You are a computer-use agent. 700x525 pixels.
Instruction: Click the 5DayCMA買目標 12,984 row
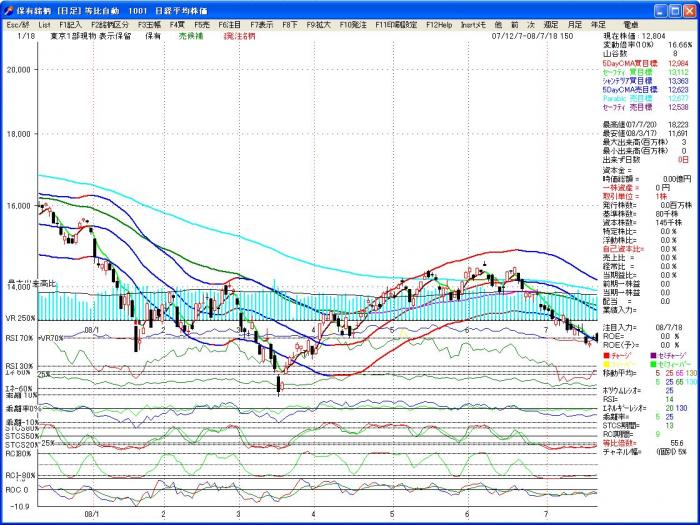click(646, 63)
